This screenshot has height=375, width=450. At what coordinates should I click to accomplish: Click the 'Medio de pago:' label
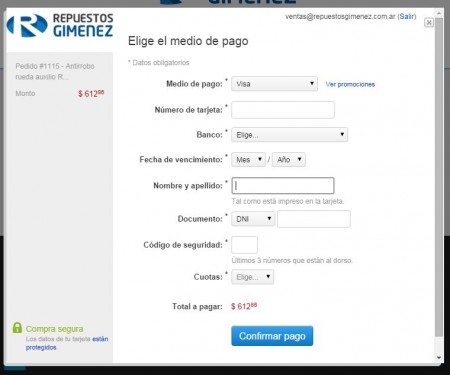tap(194, 84)
